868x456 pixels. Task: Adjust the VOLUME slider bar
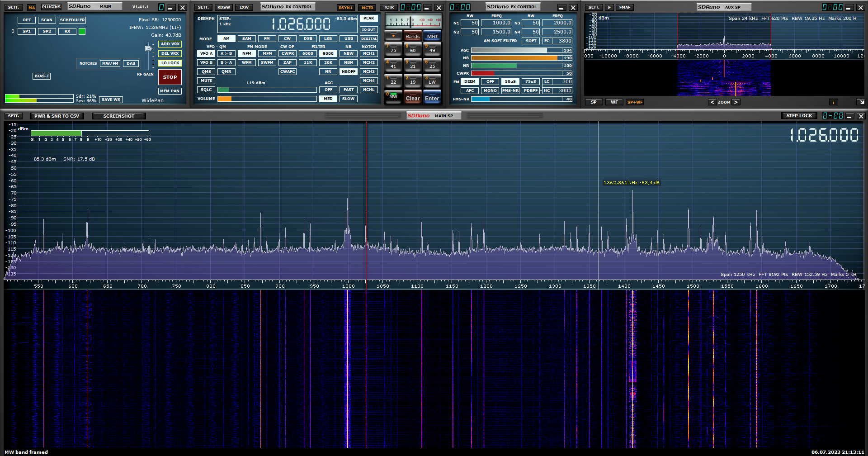click(267, 99)
